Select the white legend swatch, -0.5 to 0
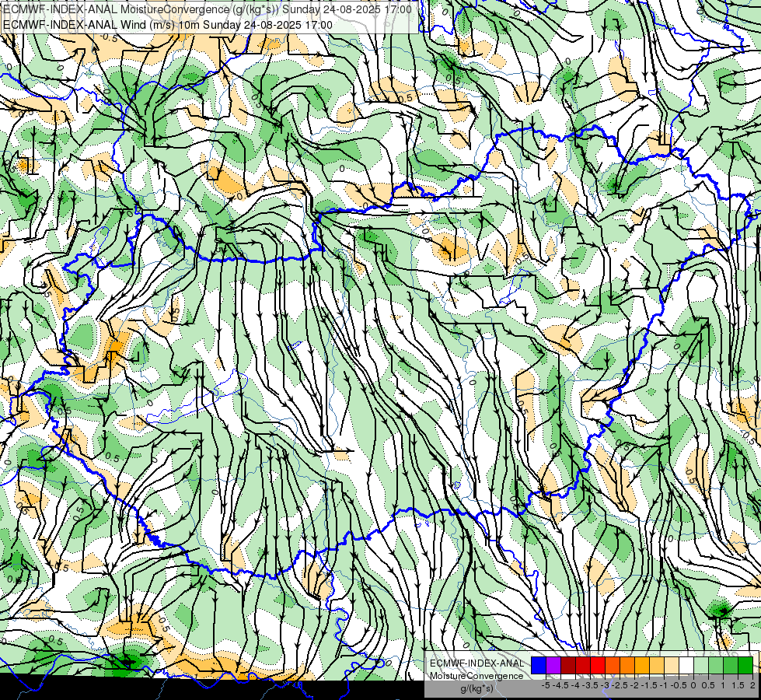761x700 pixels. coord(686,666)
